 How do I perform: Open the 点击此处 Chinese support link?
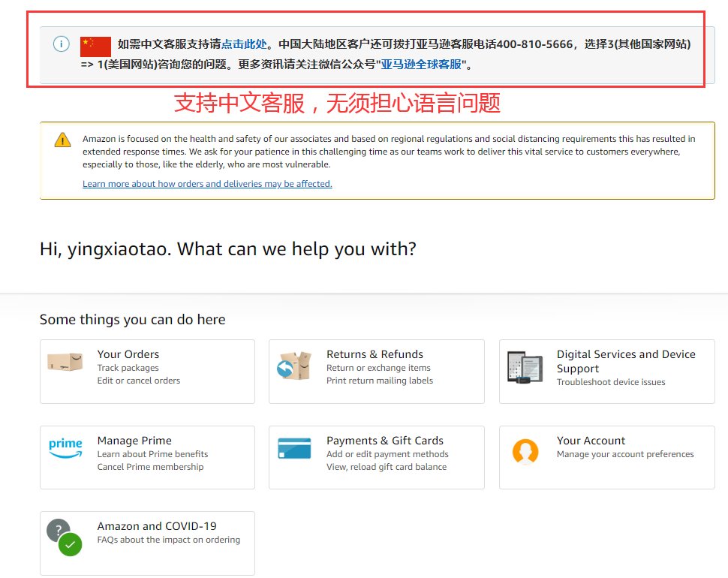coord(244,44)
